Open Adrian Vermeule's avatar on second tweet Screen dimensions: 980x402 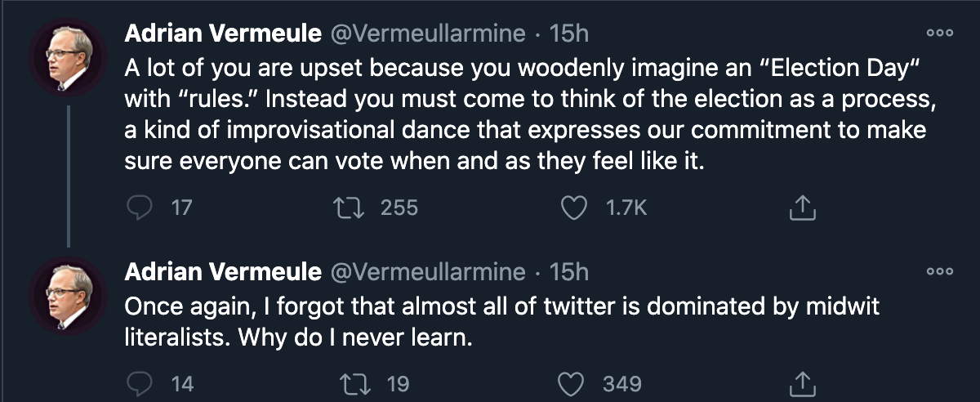pos(69,296)
